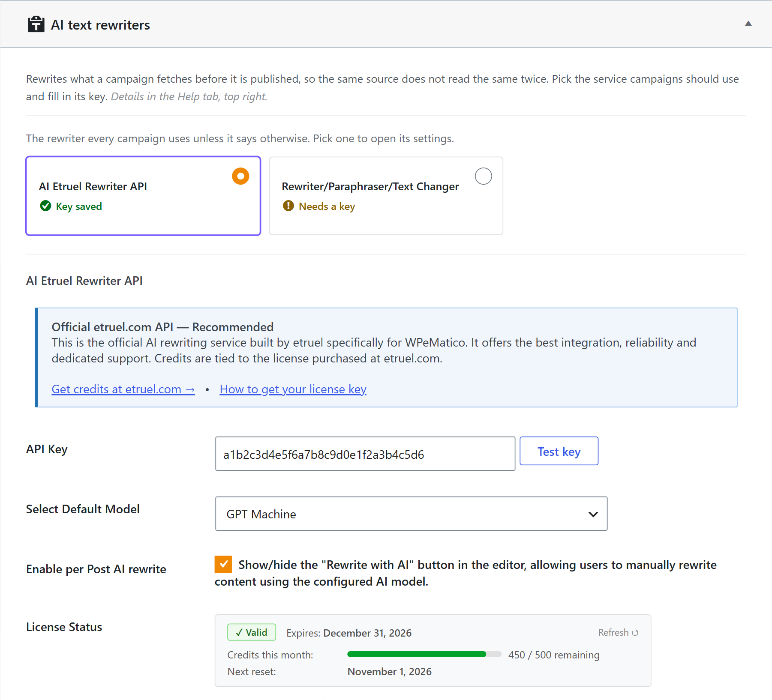Open How to get your license key link

[x=293, y=389]
